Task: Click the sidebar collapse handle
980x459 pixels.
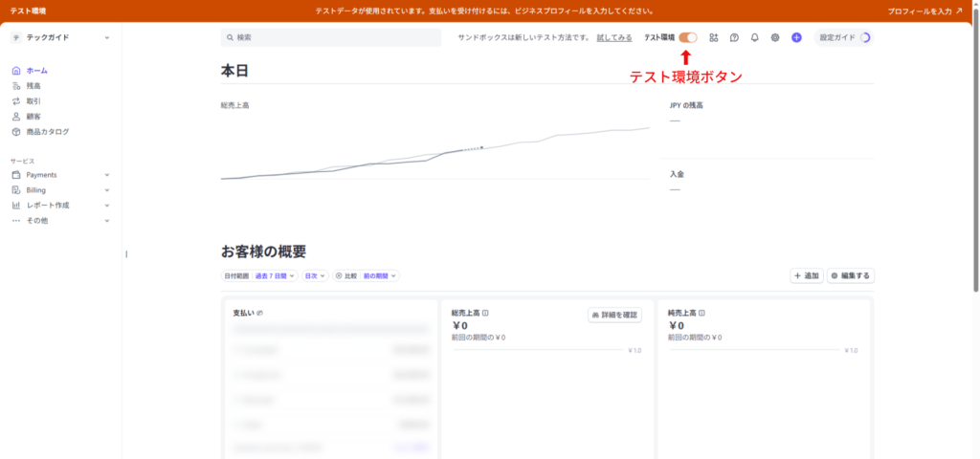Action: pyautogui.click(x=126, y=254)
